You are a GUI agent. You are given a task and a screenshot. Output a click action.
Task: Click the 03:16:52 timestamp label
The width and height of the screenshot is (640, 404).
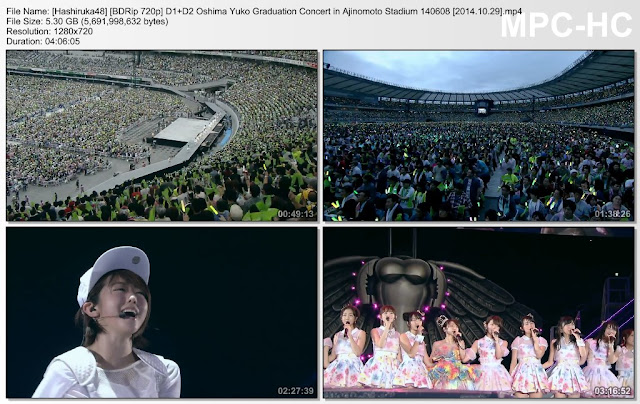pyautogui.click(x=612, y=391)
